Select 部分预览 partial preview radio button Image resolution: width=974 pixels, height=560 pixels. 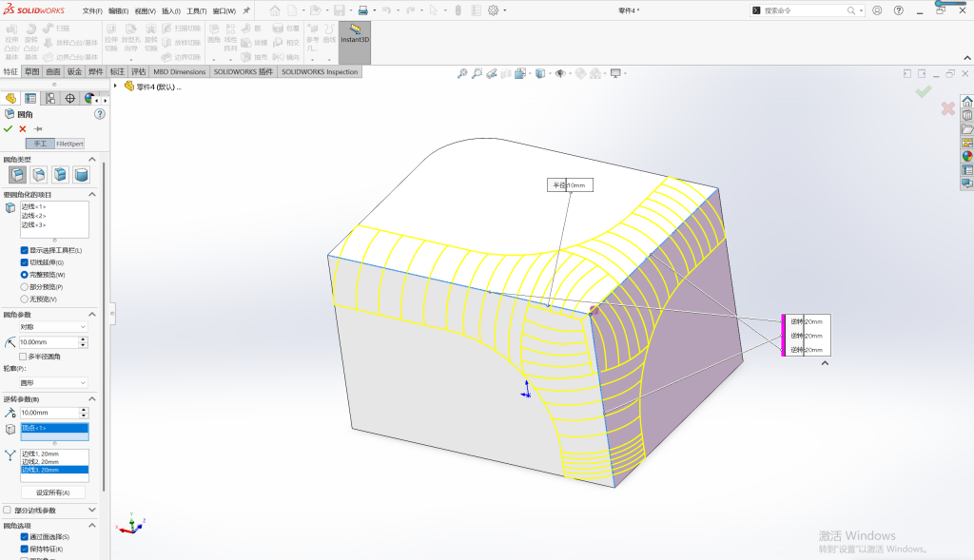(x=24, y=287)
